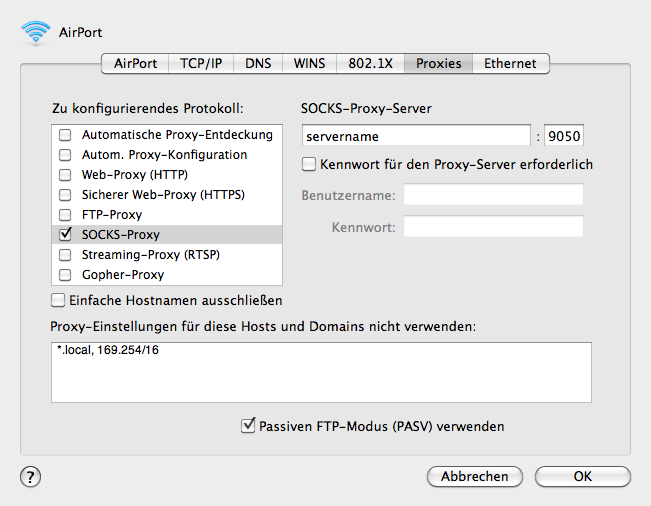Select the SOCKS-Proxy row label
Image resolution: width=651 pixels, height=506 pixels.
pos(121,235)
